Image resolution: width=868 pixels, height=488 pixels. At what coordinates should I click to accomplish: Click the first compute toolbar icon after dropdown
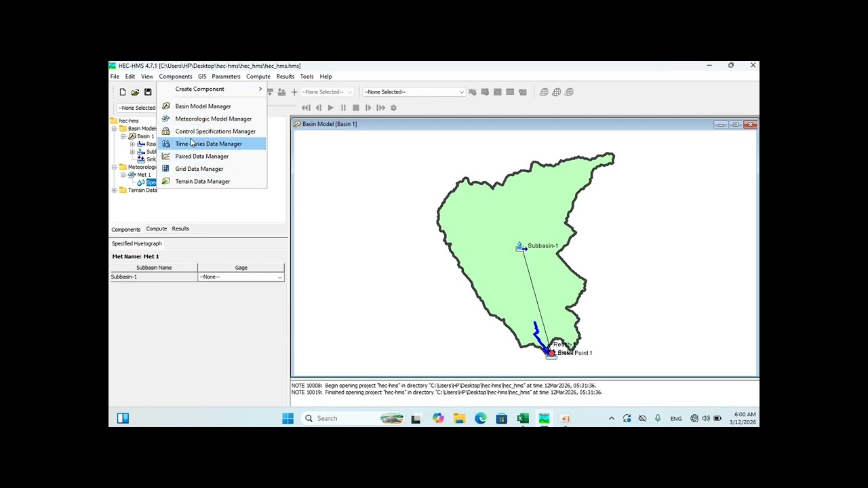(473, 92)
